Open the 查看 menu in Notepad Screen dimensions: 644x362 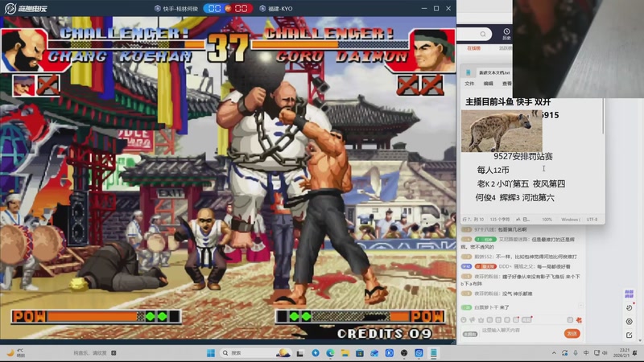coord(507,84)
